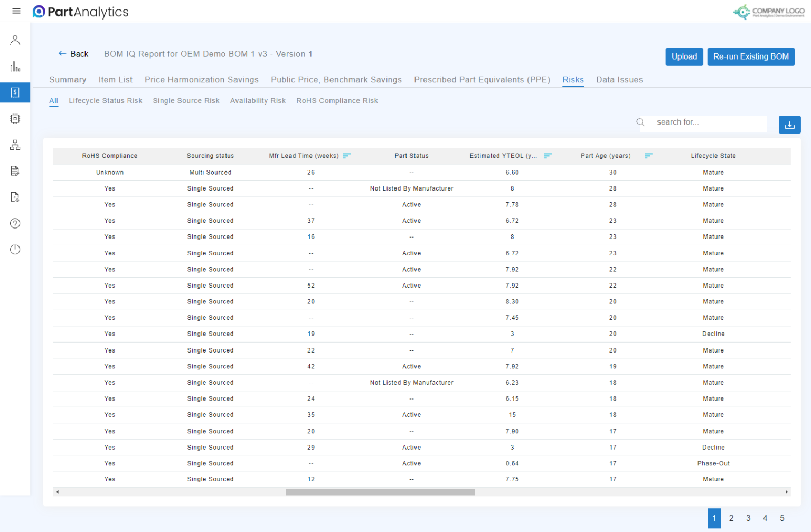The height and width of the screenshot is (532, 811).
Task: Click Re-run Existing BOM button
Action: pos(751,56)
